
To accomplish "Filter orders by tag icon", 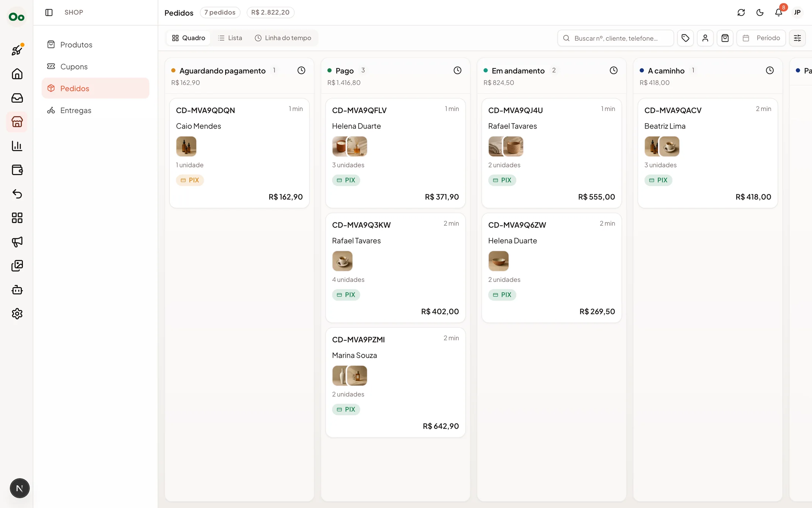I will tap(685, 38).
